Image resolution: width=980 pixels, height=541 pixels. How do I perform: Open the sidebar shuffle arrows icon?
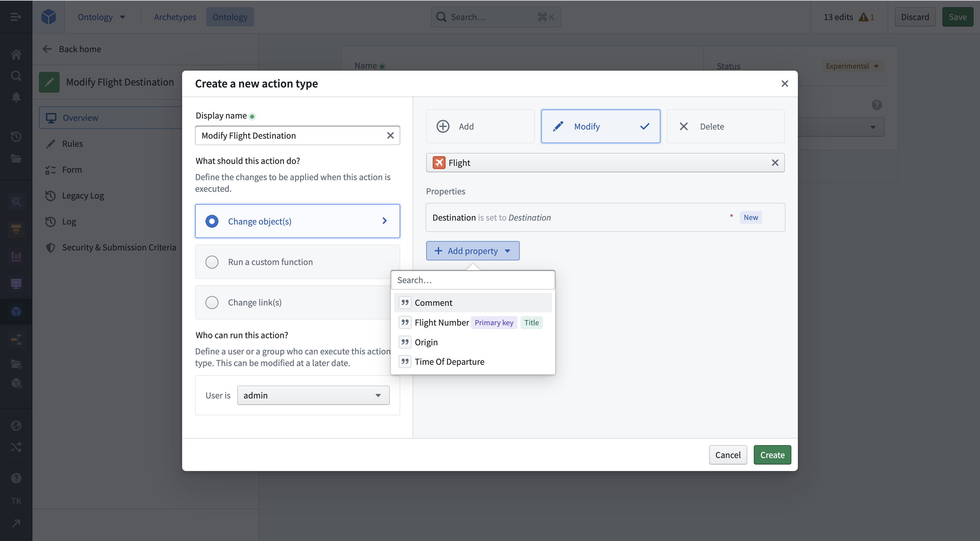(x=16, y=447)
